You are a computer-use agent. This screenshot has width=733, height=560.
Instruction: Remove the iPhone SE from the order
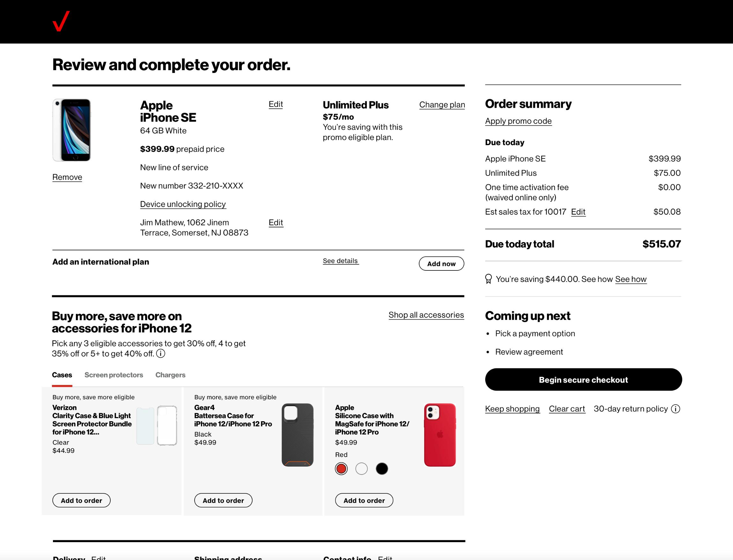point(67,177)
